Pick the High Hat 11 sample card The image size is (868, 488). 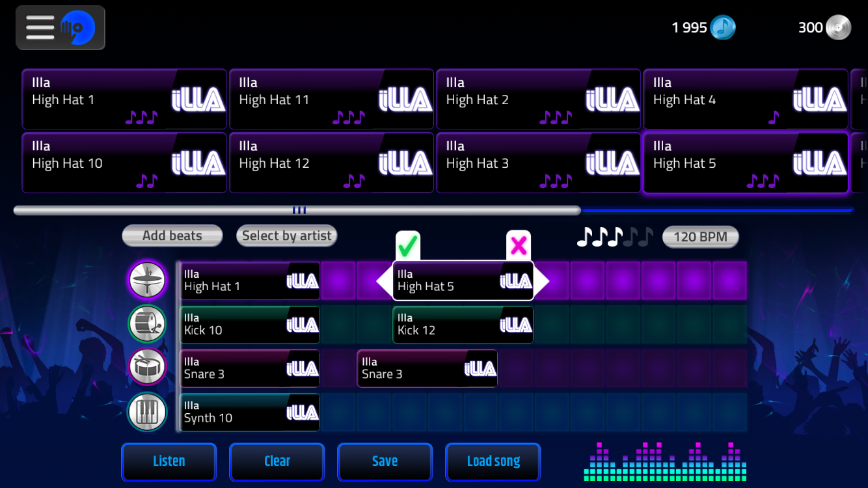pyautogui.click(x=331, y=99)
